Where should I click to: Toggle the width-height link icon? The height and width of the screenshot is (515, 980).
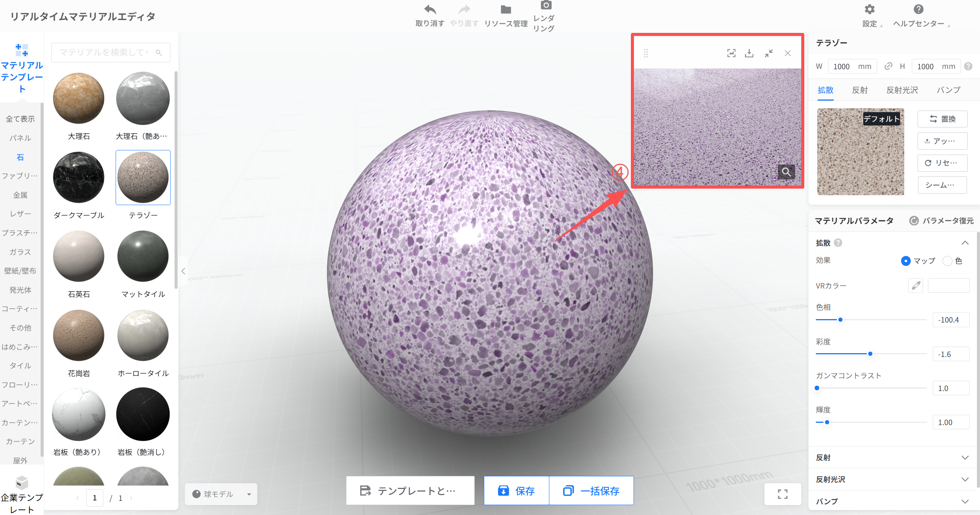[x=888, y=66]
